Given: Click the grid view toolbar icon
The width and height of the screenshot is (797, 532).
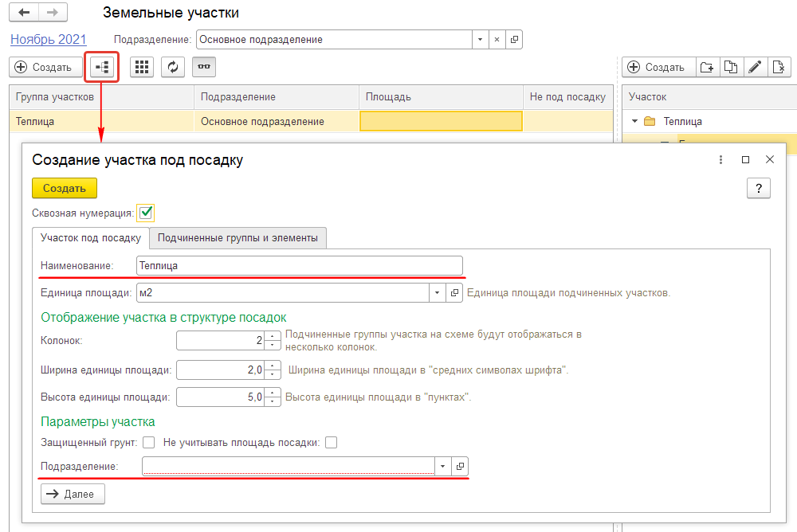Looking at the screenshot, I should point(142,68).
